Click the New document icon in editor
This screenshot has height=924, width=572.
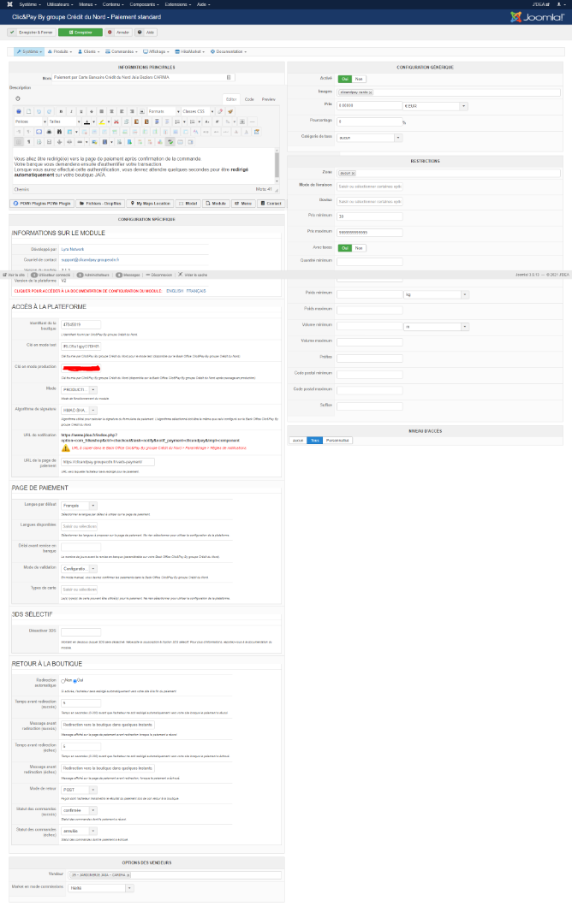[28, 110]
